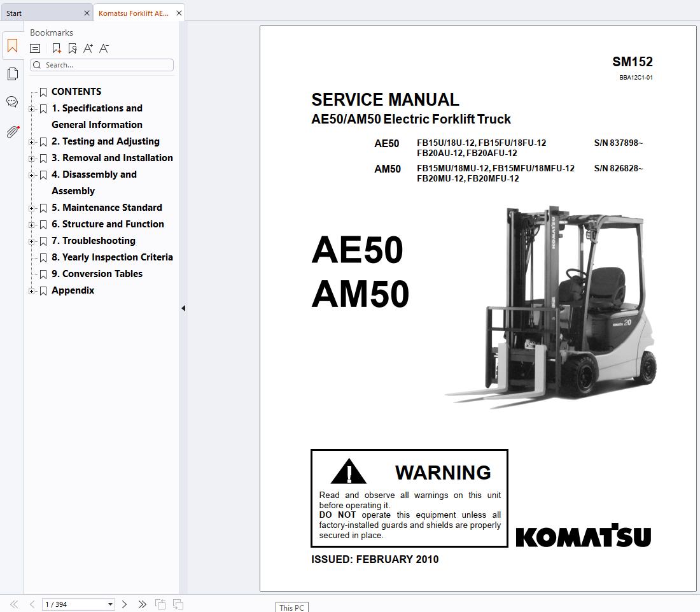The image size is (700, 612).
Task: Go to the next page
Action: click(124, 604)
